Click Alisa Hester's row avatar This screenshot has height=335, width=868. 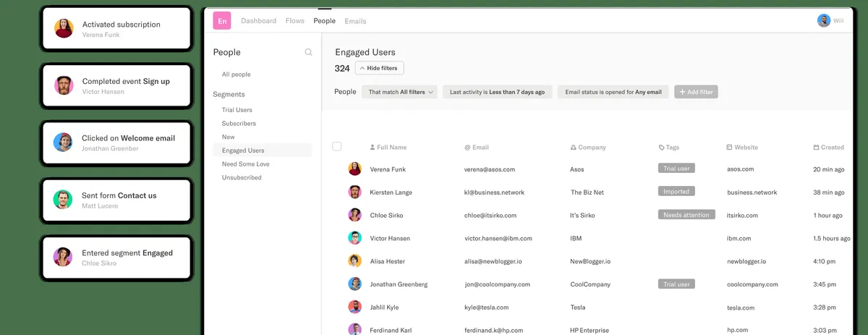(354, 261)
